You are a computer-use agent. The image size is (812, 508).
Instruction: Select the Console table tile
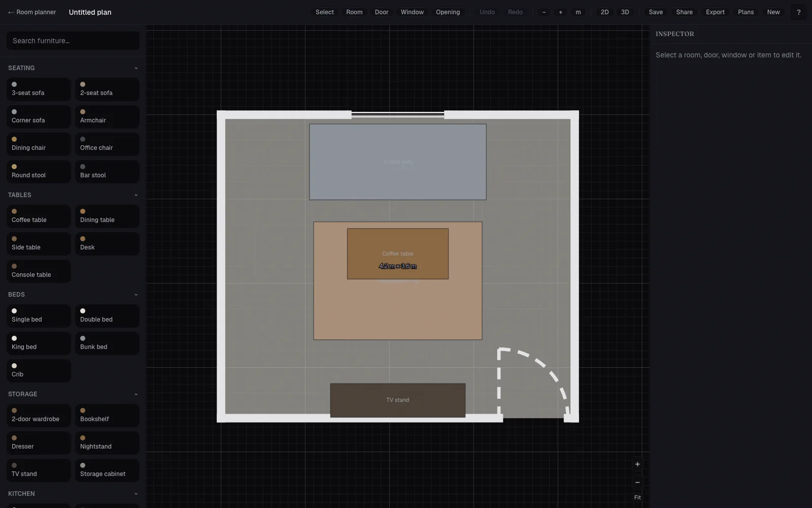click(x=39, y=271)
